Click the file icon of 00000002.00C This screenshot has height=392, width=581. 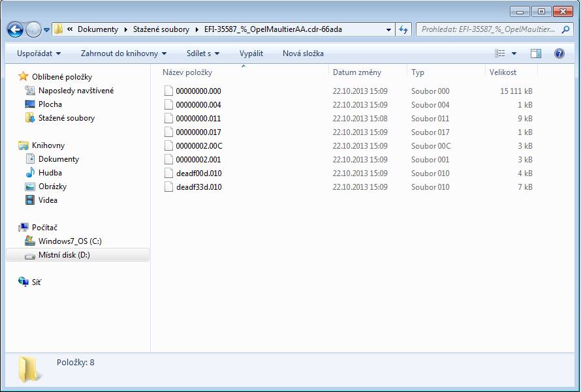pos(168,146)
